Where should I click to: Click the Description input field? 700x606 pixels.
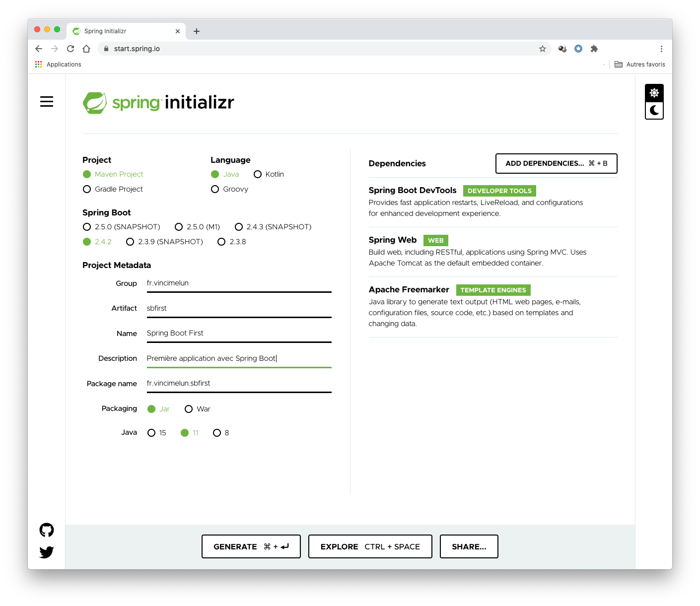tap(239, 358)
